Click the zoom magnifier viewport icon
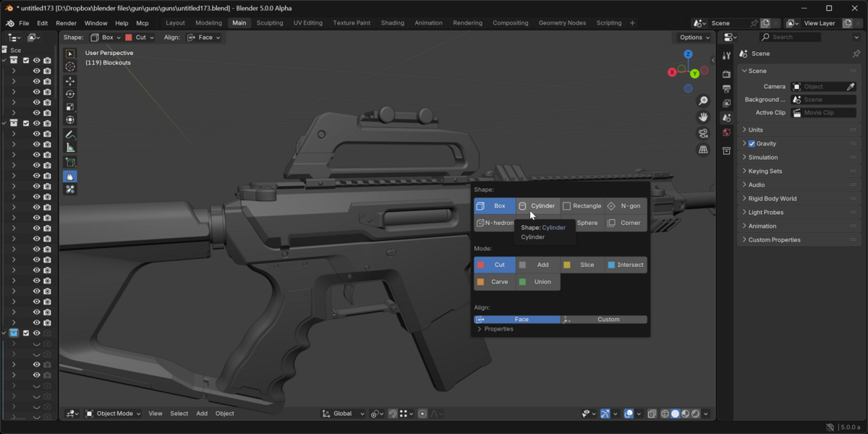868x434 pixels. click(x=703, y=101)
